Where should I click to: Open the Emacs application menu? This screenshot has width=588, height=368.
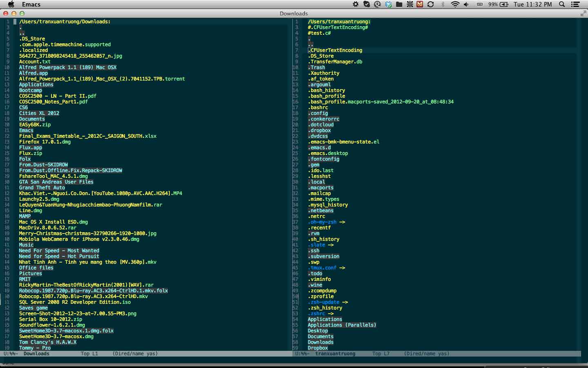point(31,4)
